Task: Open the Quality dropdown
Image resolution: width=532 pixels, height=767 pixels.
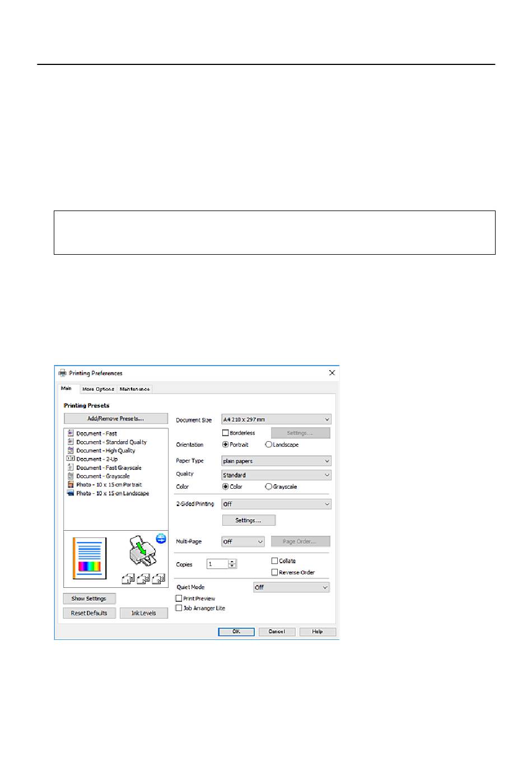Action: click(276, 475)
